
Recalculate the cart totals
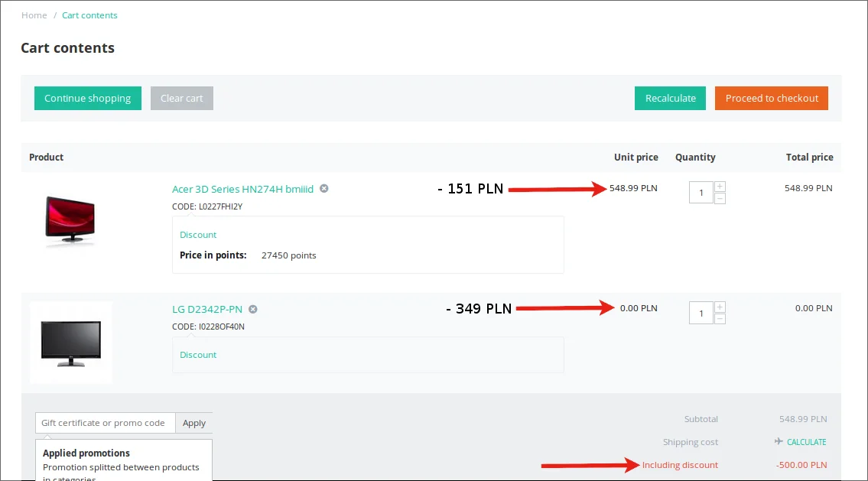[671, 98]
